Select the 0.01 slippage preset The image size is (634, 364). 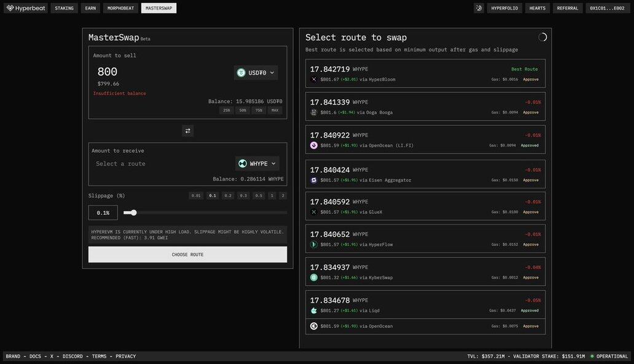[x=196, y=196]
